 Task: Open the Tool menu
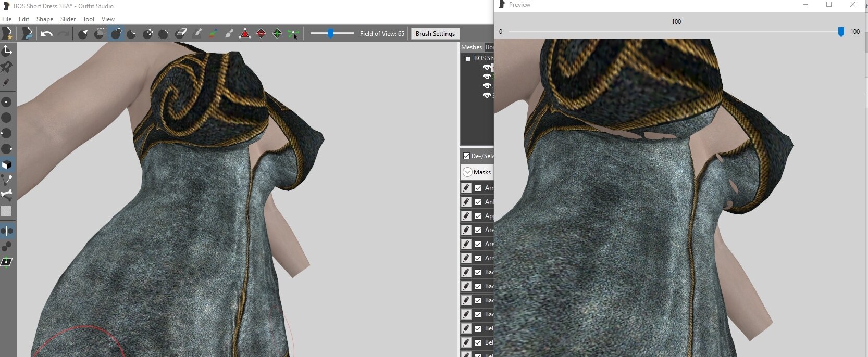click(89, 19)
